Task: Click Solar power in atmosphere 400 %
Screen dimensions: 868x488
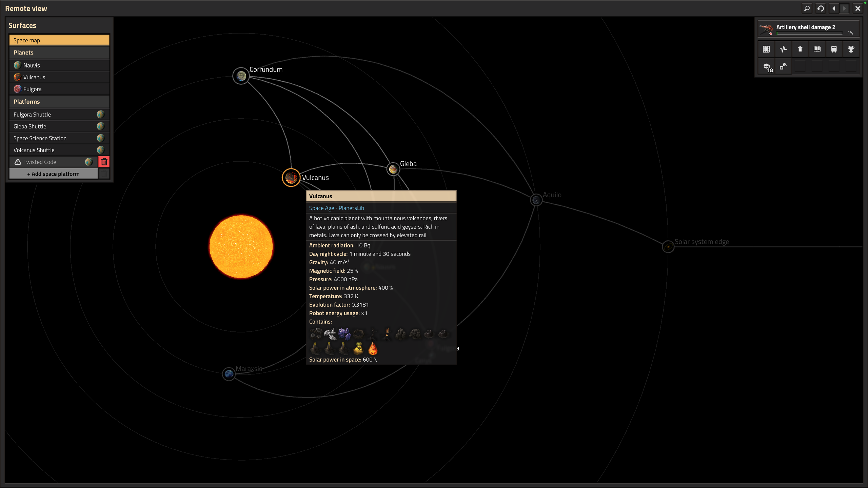Action: point(351,288)
